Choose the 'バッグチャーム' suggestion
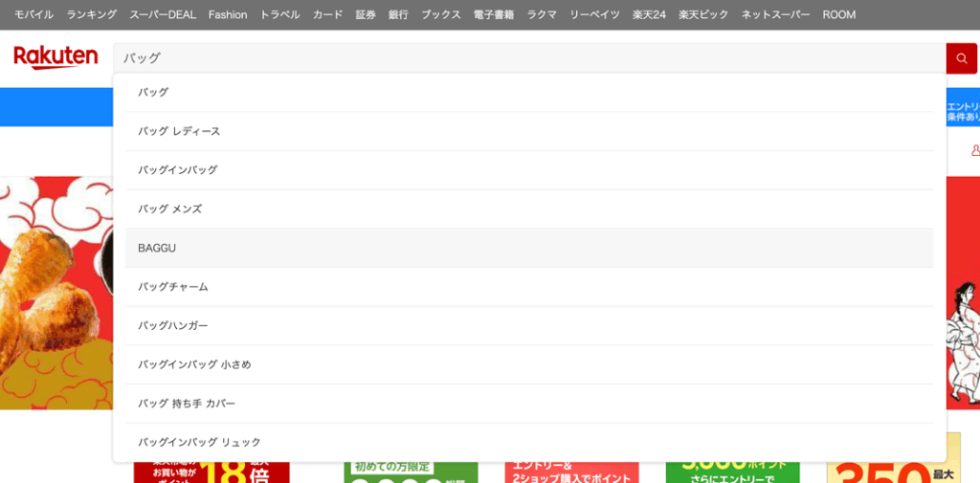The width and height of the screenshot is (980, 483). tap(172, 287)
